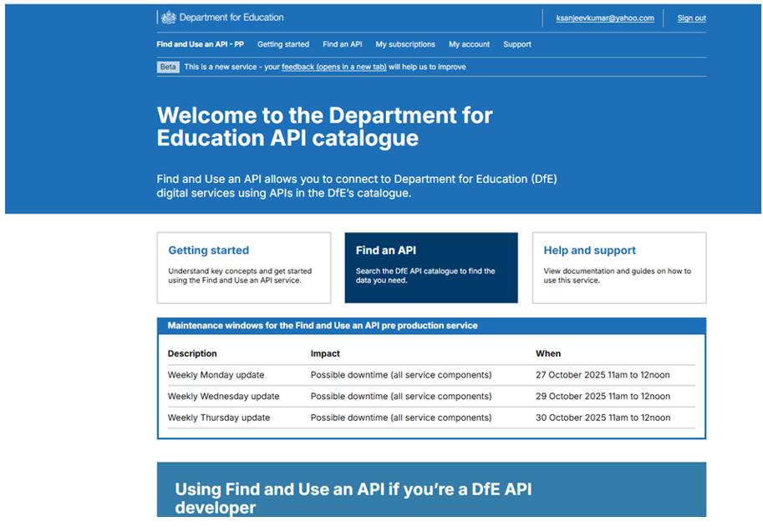Viewport: 763px width, 532px height.
Task: Click the Understand key concepts description text
Action: click(240, 276)
